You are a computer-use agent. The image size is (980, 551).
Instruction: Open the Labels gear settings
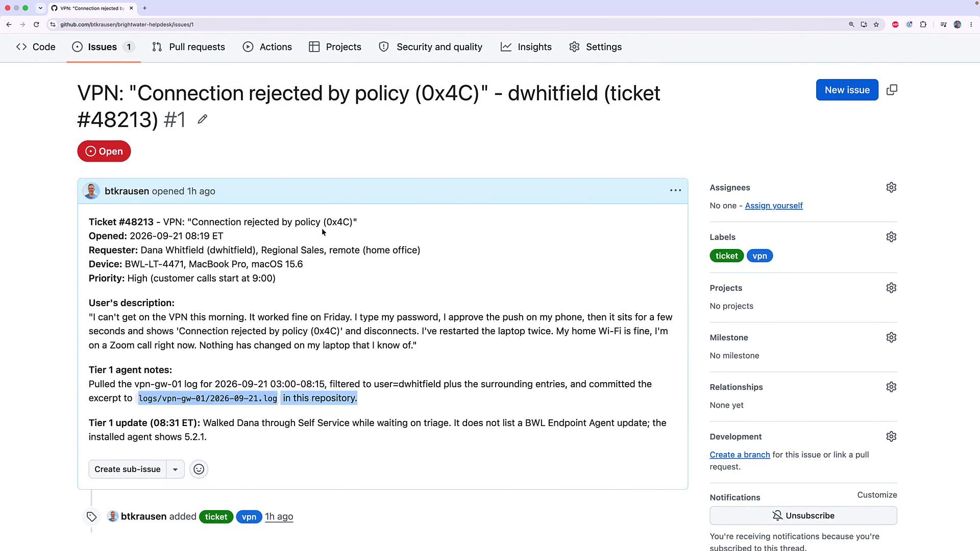click(891, 237)
